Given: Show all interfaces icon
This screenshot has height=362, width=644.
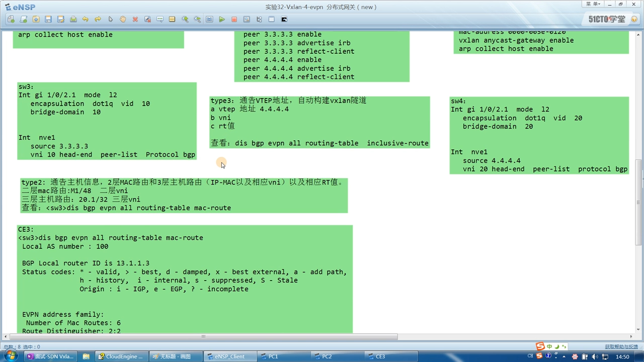Looking at the screenshot, I should [x=259, y=19].
